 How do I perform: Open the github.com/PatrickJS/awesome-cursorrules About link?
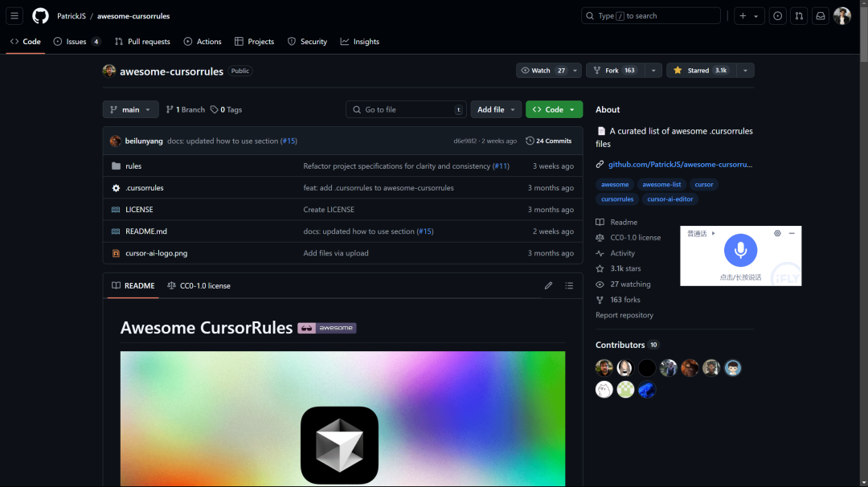[681, 165]
